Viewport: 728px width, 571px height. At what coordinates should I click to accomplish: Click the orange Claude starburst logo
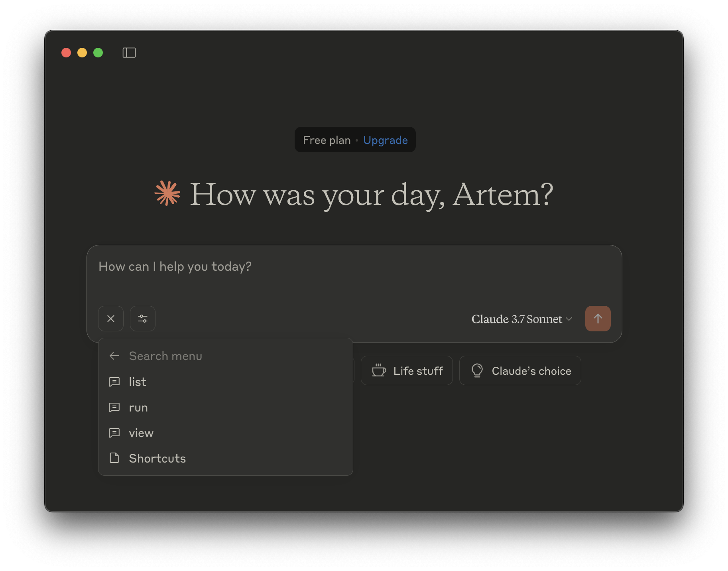click(167, 193)
